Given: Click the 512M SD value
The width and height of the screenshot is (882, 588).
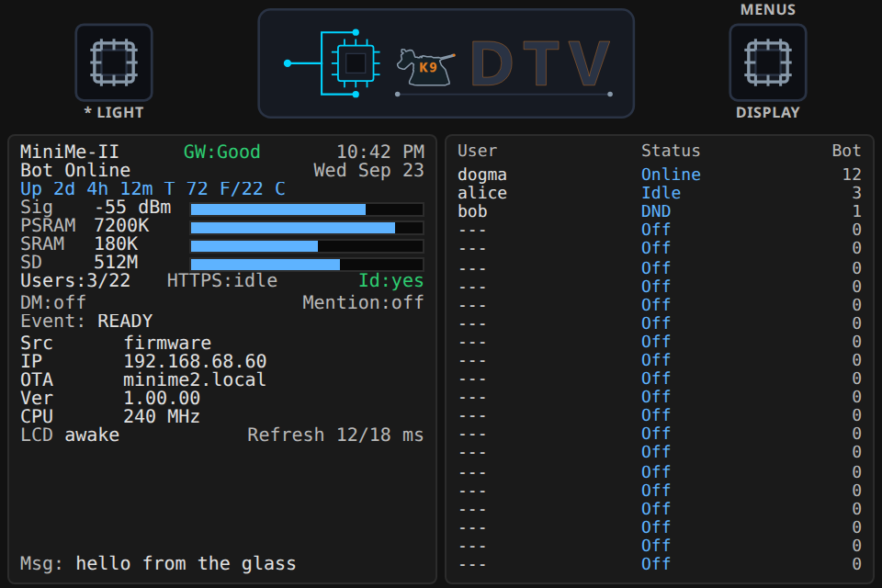Looking at the screenshot, I should coord(116,263).
